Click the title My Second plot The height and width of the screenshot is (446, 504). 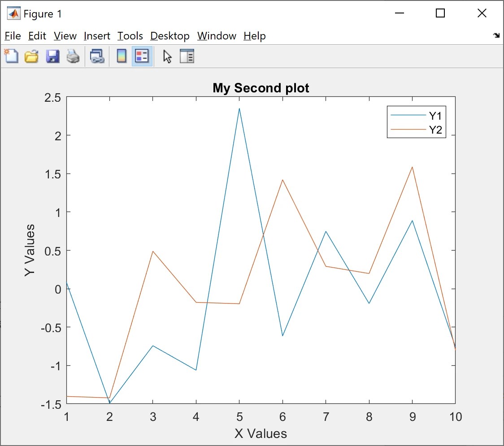click(x=261, y=88)
